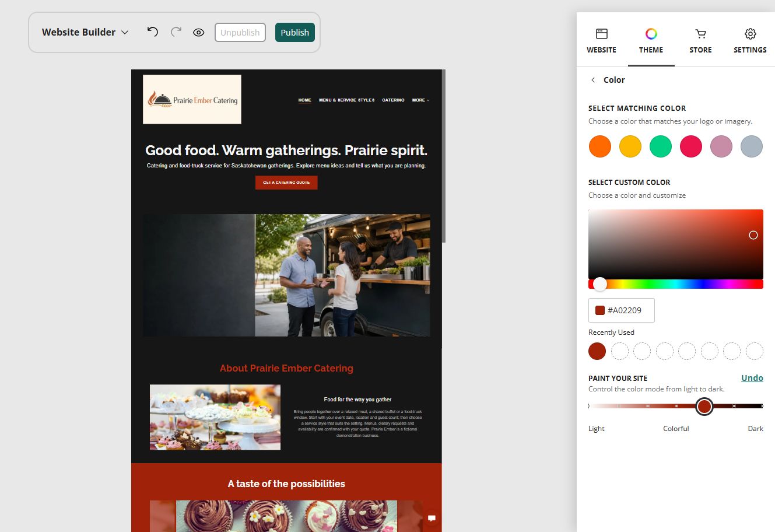Screen dimensions: 775x532
Task: Click the CATERING navigation link
Action: click(x=393, y=100)
